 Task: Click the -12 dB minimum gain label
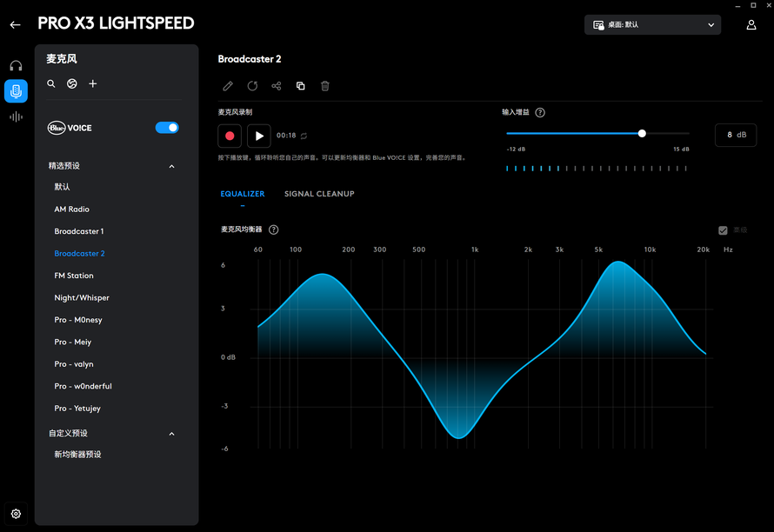516,149
